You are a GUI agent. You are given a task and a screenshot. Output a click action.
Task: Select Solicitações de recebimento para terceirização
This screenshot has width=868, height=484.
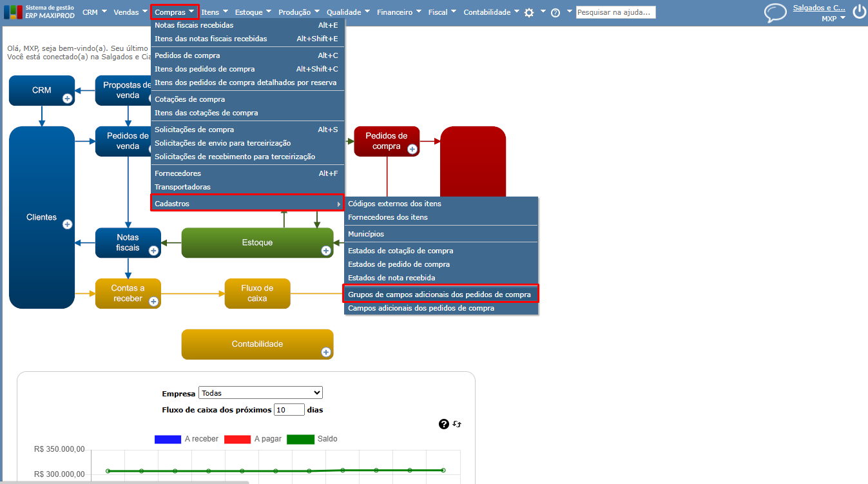tap(248, 157)
